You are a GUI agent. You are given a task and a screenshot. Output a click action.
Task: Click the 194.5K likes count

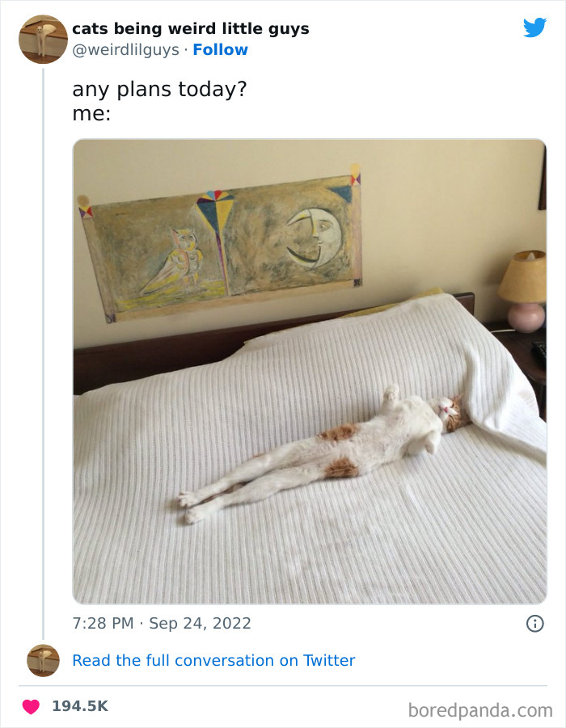click(x=79, y=706)
